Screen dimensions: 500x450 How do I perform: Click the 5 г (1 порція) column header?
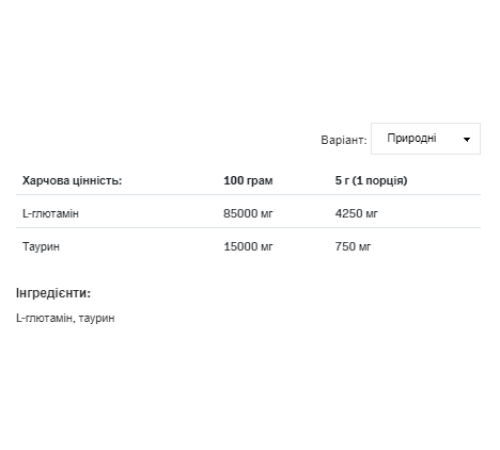coord(371,181)
